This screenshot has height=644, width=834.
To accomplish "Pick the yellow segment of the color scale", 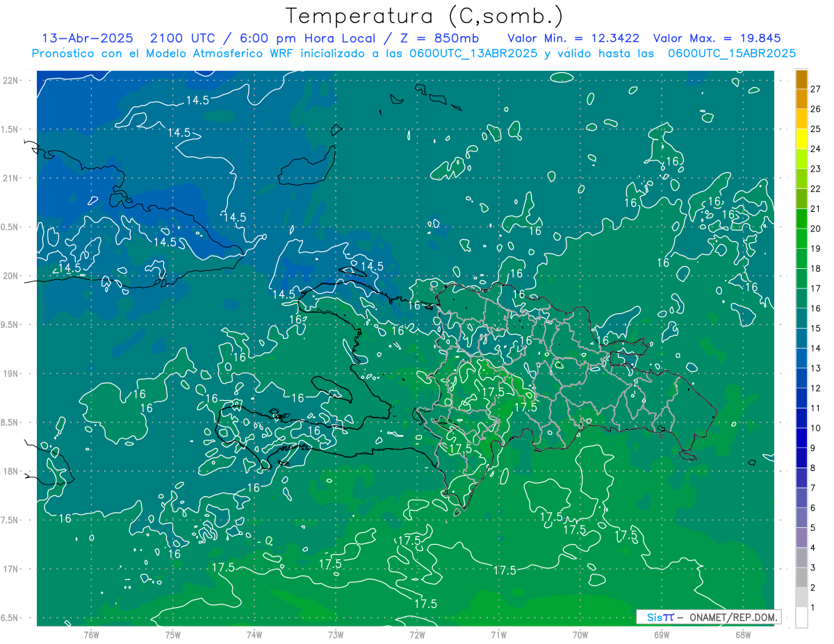I will click(801, 139).
